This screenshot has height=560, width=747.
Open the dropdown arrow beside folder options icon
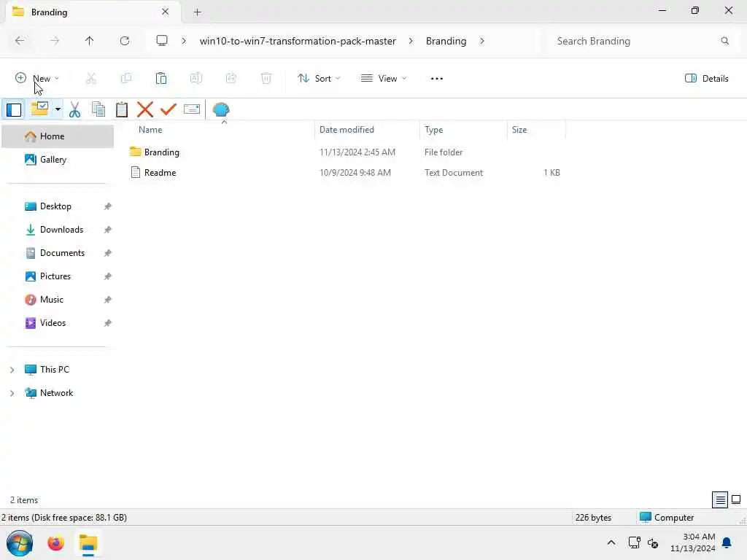58,109
